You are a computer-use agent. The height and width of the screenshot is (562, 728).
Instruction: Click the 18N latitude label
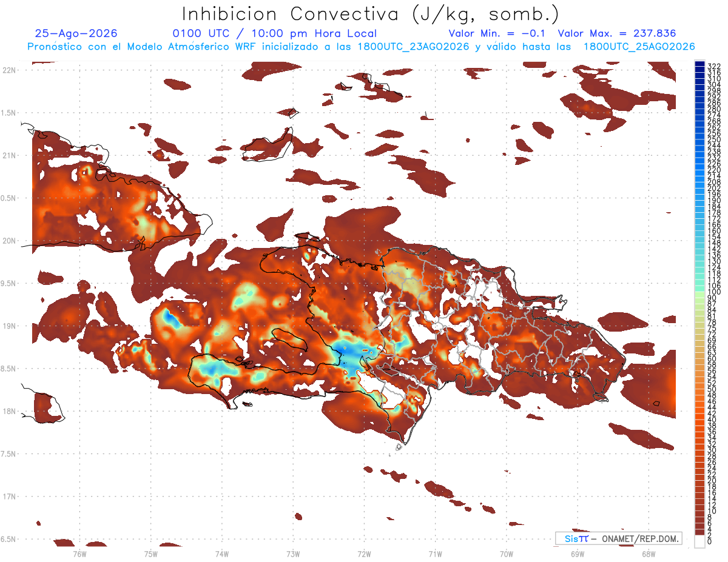(x=8, y=411)
